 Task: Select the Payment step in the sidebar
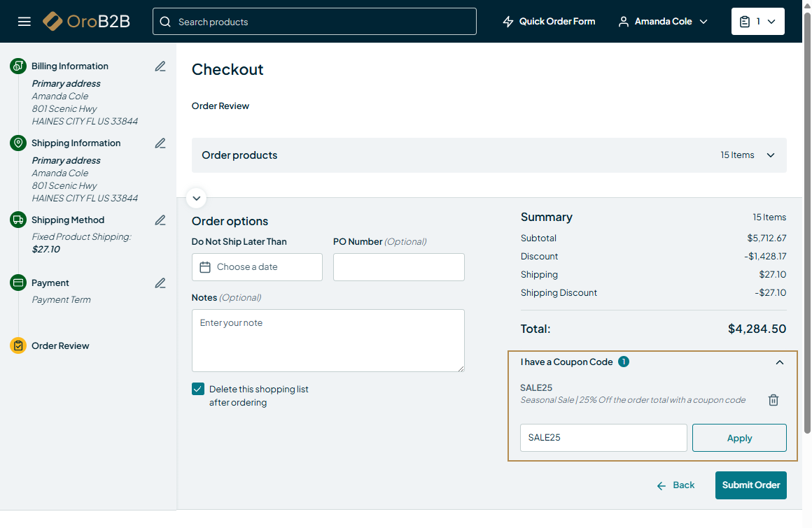point(50,283)
